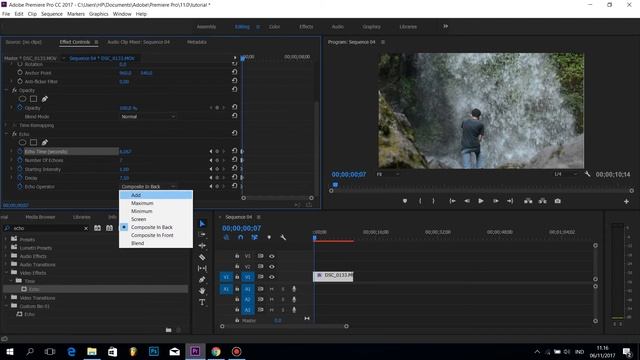Select the Ripple Edit tool
The width and height of the screenshot is (640, 360).
point(202,246)
